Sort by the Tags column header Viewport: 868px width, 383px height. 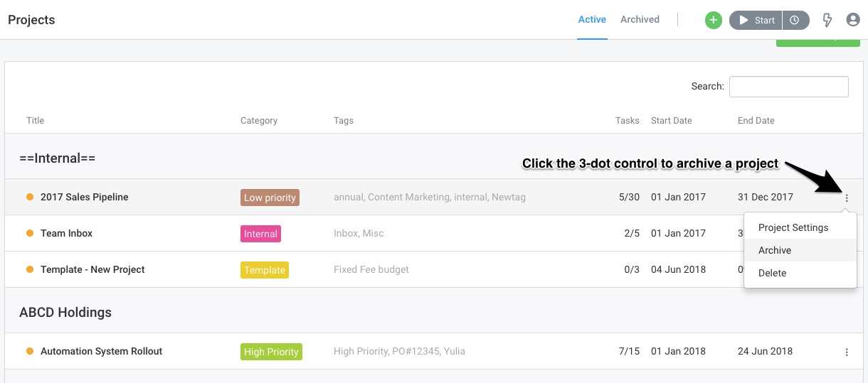tap(344, 121)
